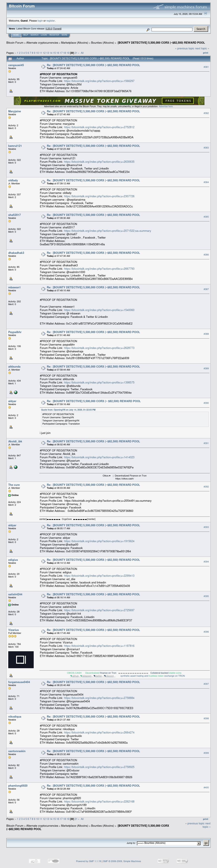Screen dimensions: 217x868
Task: Click the message icon on post #381
Action: click(43, 66)
